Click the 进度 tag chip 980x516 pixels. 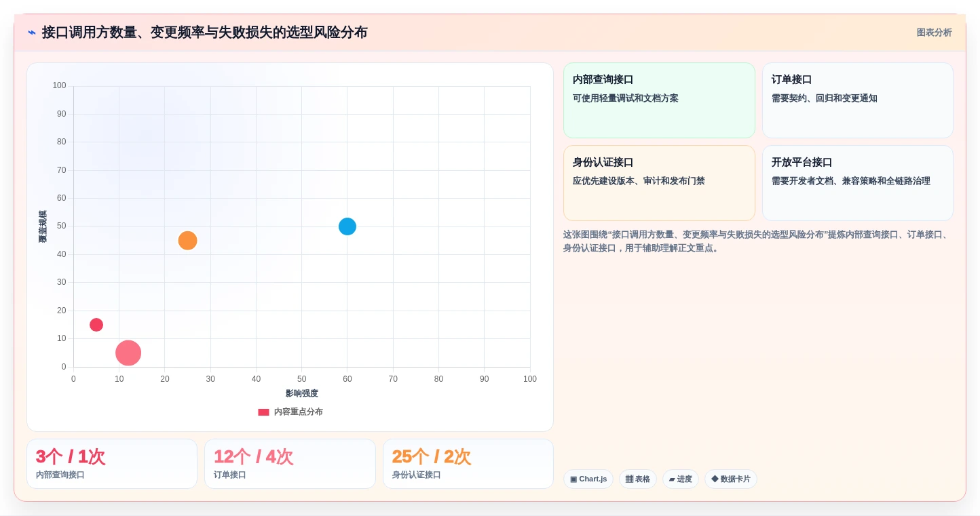tap(681, 479)
